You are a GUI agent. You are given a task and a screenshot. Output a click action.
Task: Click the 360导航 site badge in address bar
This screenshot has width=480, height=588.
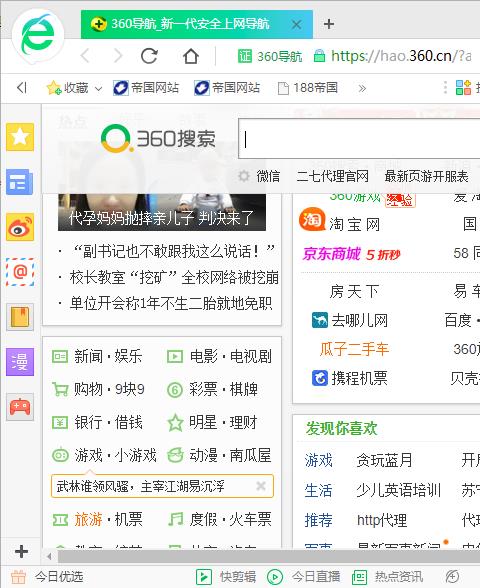click(x=270, y=56)
